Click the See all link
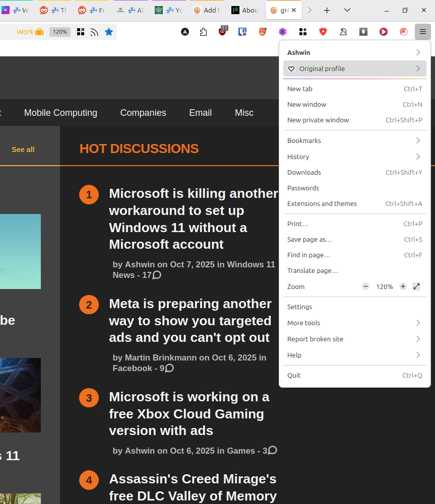Screen dimensions: 435x504 point(23,150)
